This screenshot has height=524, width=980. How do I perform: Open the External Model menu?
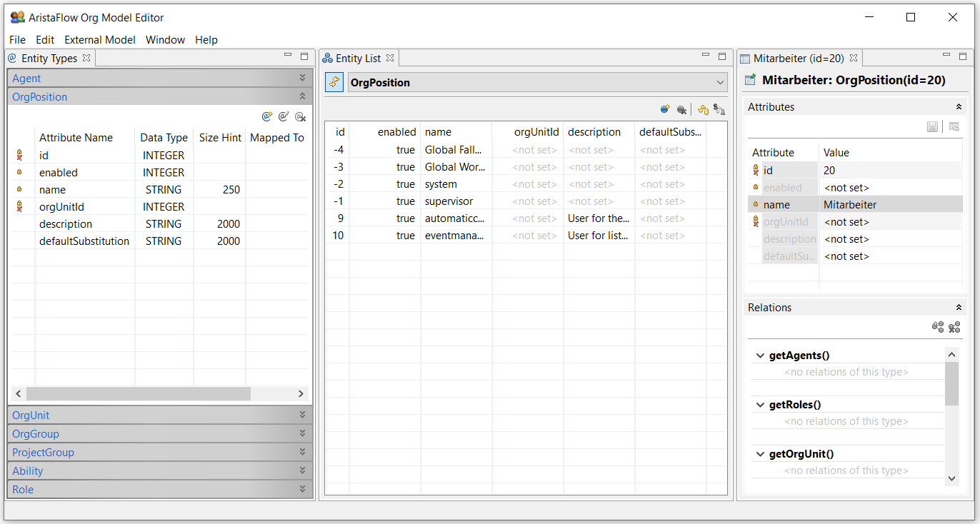100,40
